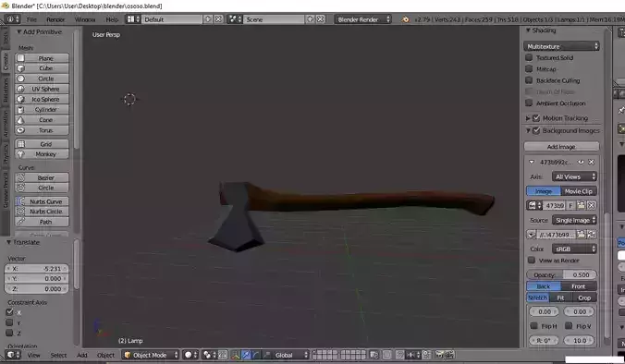Enable Ambient Occlusion checkbox
This screenshot has width=625, height=364.
click(x=529, y=103)
